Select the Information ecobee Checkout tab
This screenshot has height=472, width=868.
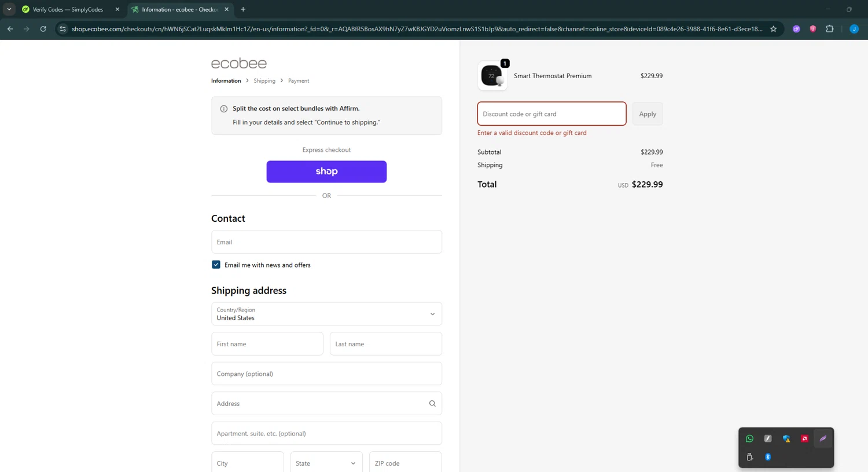(x=179, y=9)
